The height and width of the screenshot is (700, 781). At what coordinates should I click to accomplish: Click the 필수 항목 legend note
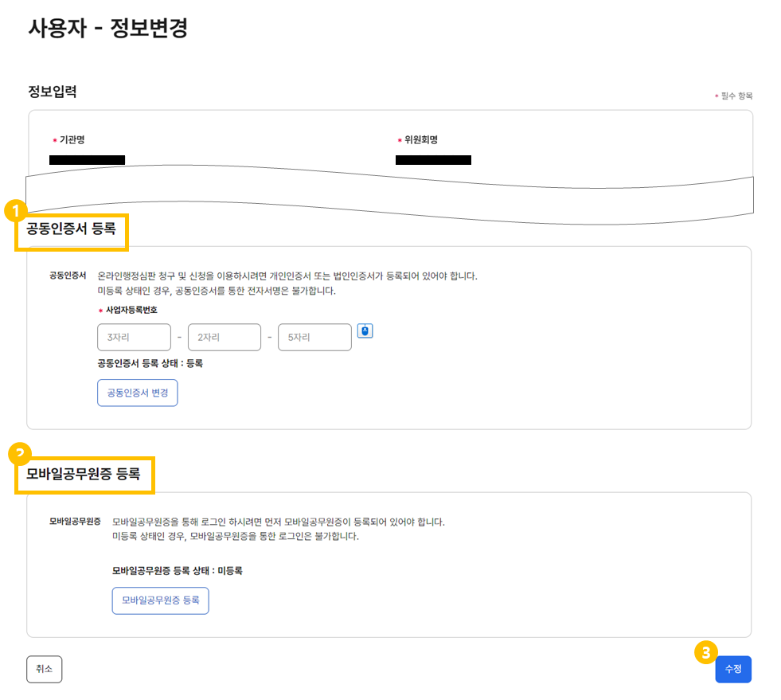tap(734, 96)
